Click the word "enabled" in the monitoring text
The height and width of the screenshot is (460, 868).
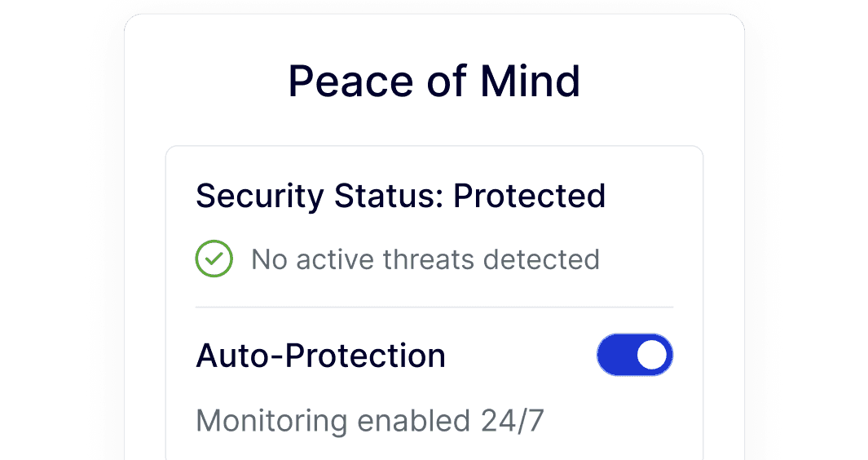click(x=412, y=421)
